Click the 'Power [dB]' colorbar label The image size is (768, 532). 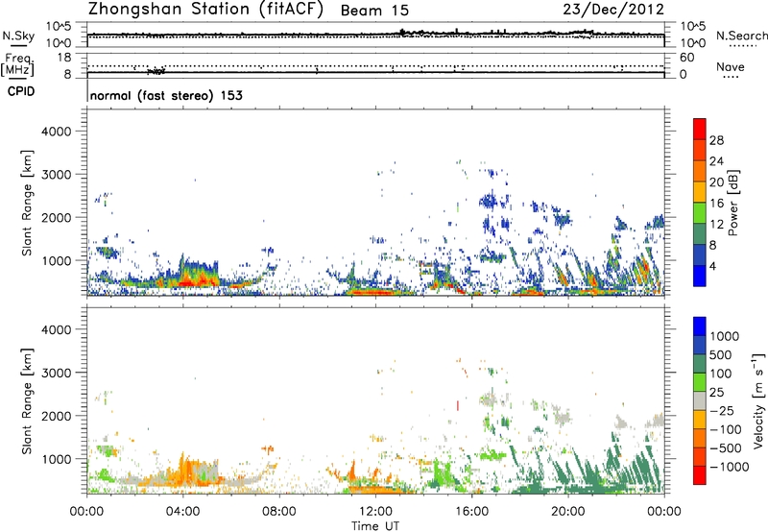tap(732, 203)
